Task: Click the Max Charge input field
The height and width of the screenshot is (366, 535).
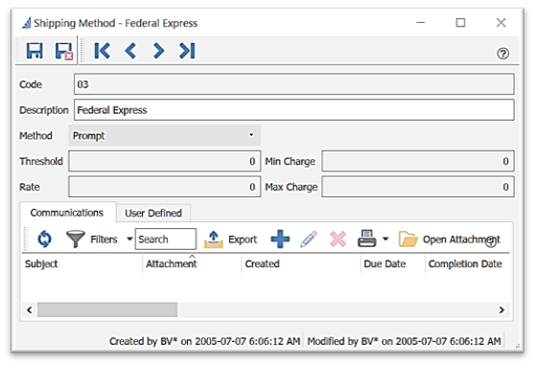Action: tap(418, 187)
